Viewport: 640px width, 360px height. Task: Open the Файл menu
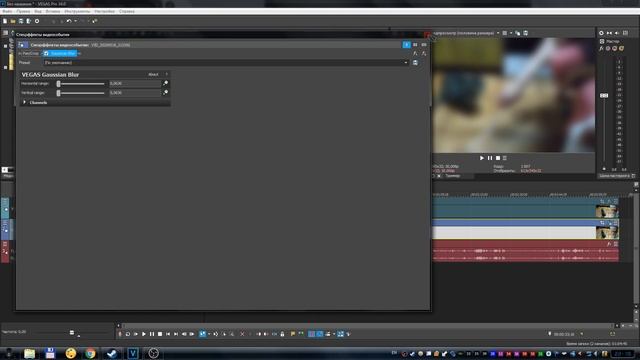[x=7, y=11]
